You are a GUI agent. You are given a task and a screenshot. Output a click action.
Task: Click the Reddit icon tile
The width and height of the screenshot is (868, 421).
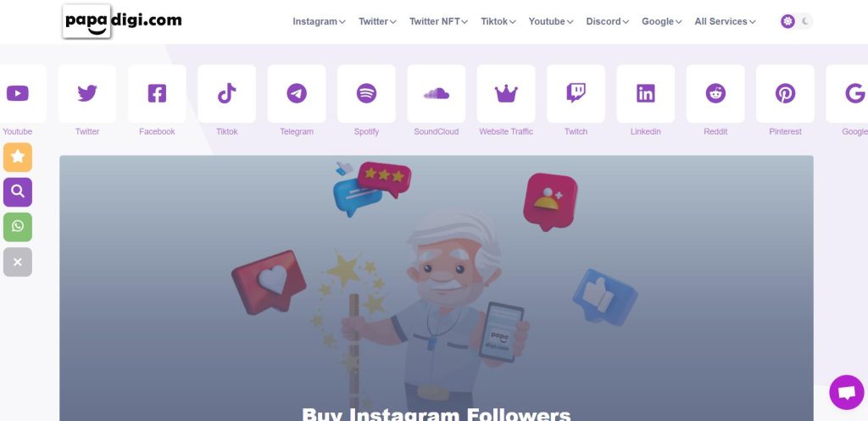[x=715, y=93]
